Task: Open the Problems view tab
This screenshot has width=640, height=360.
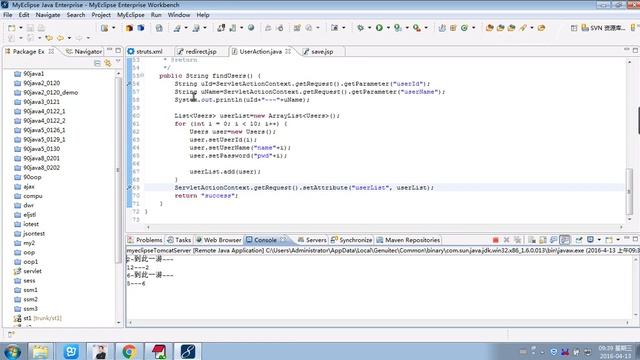Action: point(145,240)
